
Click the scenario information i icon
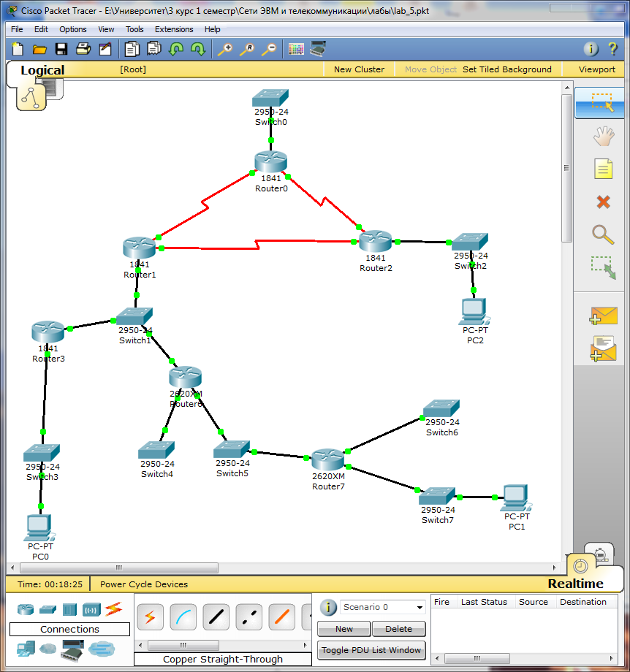pos(328,607)
